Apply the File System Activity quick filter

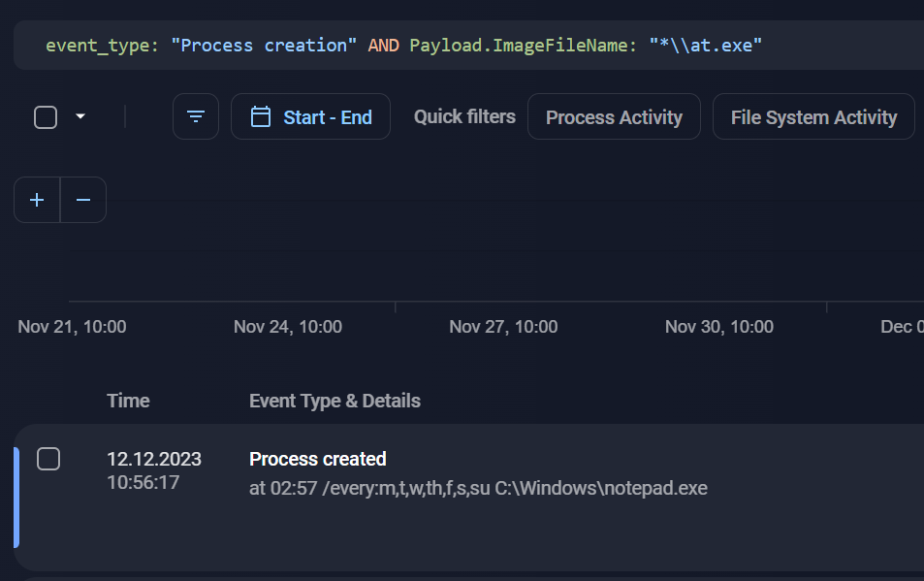tap(813, 116)
